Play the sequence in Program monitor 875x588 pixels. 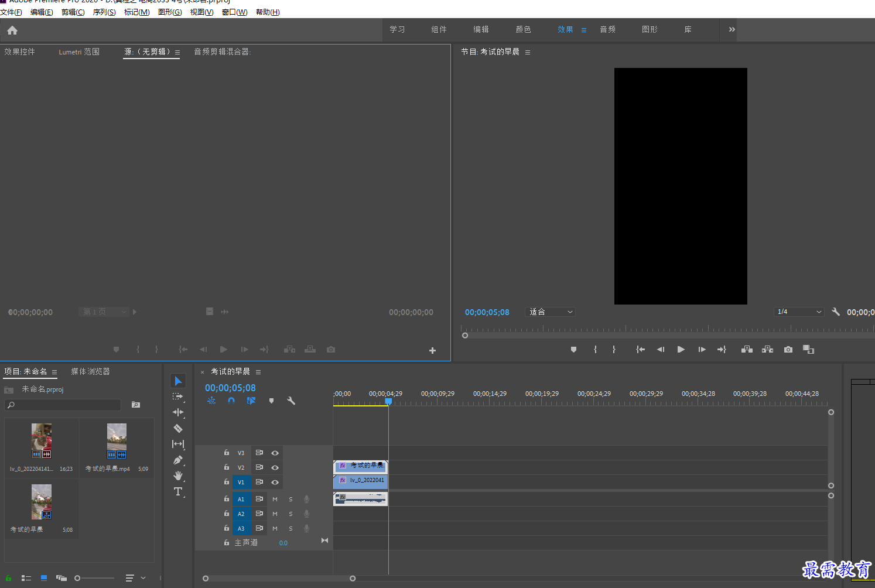681,350
